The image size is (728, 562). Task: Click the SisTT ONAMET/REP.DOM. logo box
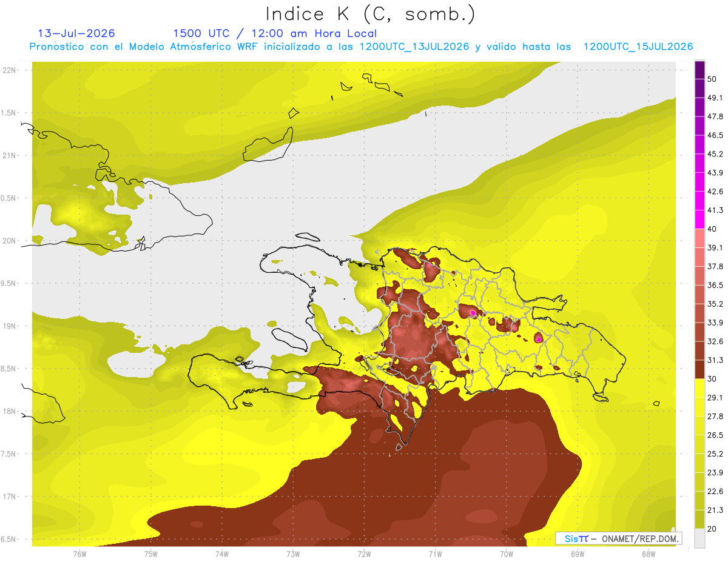coord(619,538)
